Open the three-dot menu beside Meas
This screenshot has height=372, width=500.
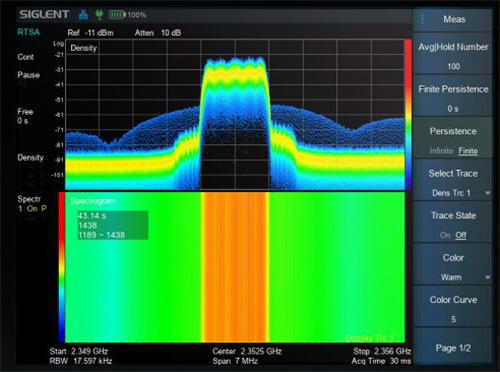423,19
